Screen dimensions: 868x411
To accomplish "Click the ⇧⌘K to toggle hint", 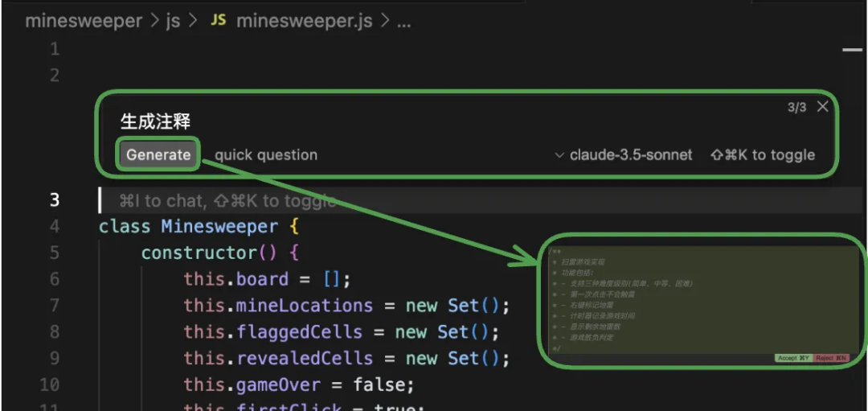I will point(763,155).
